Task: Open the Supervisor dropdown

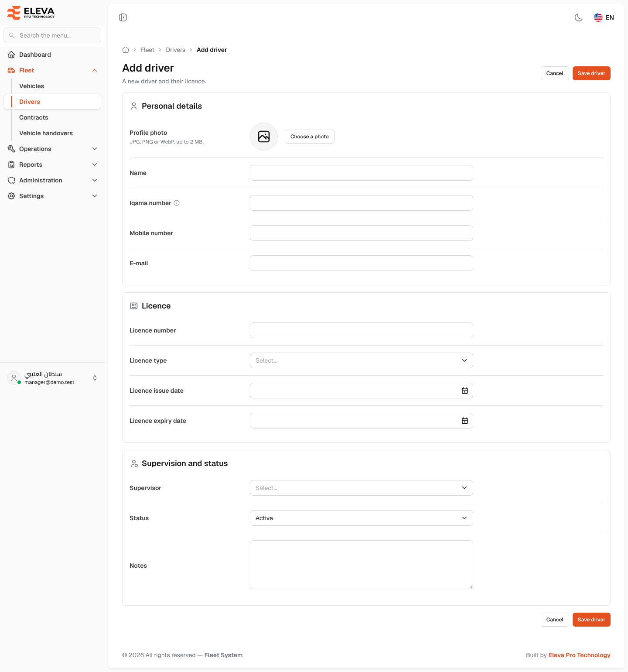Action: [362, 488]
